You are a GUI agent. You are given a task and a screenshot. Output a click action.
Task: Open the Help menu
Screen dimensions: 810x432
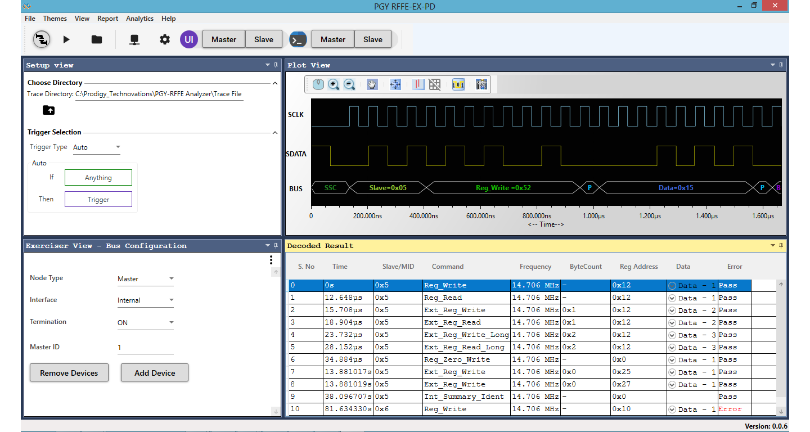click(168, 19)
